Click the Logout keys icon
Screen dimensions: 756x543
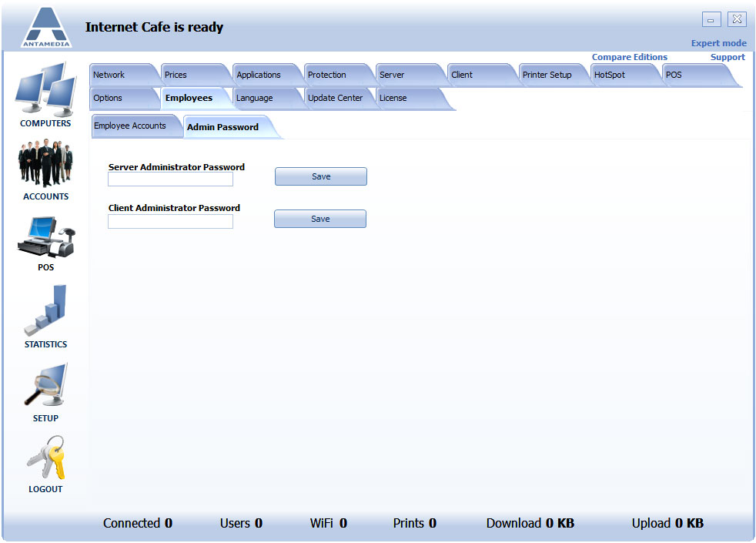45,458
